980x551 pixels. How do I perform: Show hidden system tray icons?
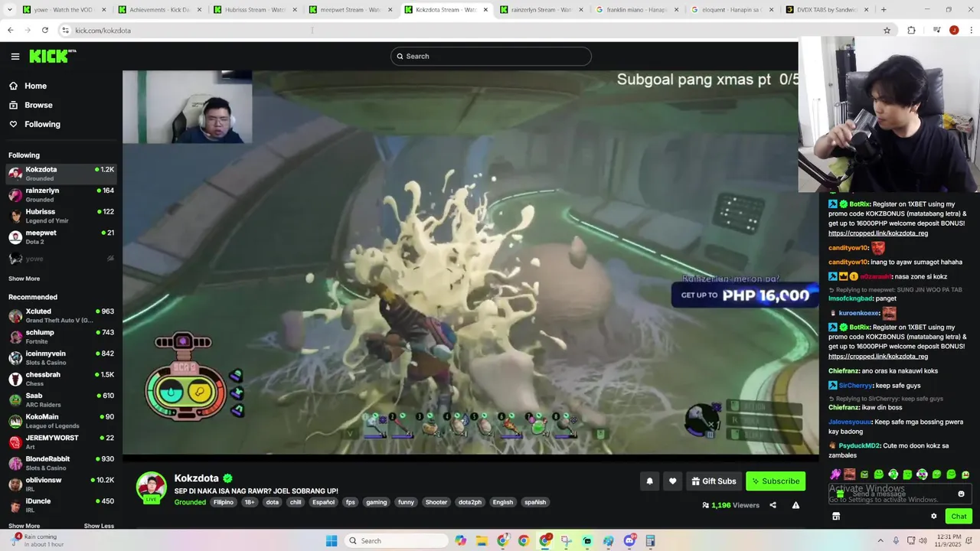880,540
